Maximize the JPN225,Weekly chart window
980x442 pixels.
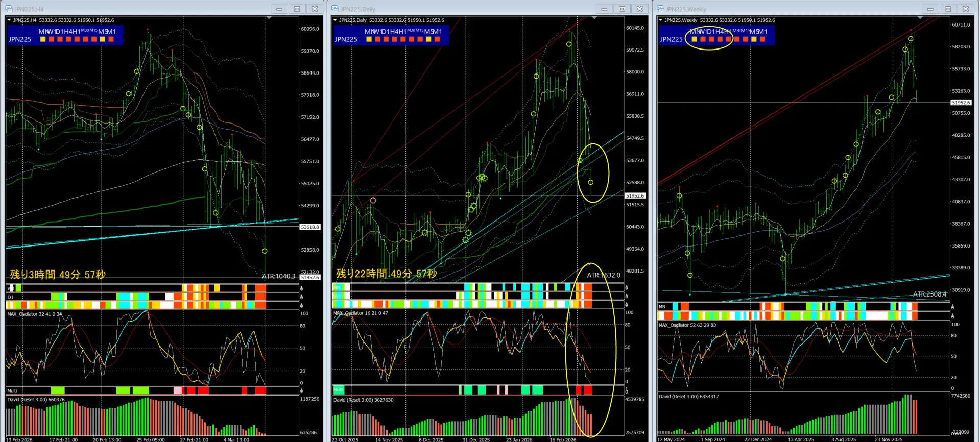(947, 9)
